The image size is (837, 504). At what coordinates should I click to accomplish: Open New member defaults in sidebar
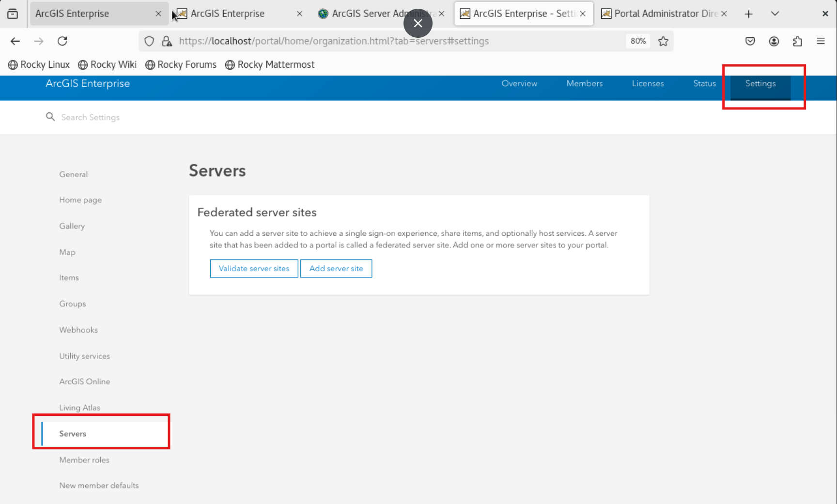coord(99,486)
